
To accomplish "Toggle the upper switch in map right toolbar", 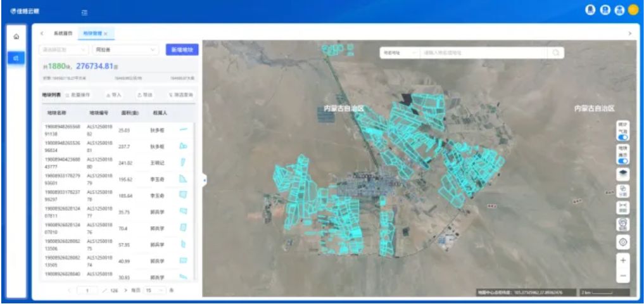I will click(623, 137).
